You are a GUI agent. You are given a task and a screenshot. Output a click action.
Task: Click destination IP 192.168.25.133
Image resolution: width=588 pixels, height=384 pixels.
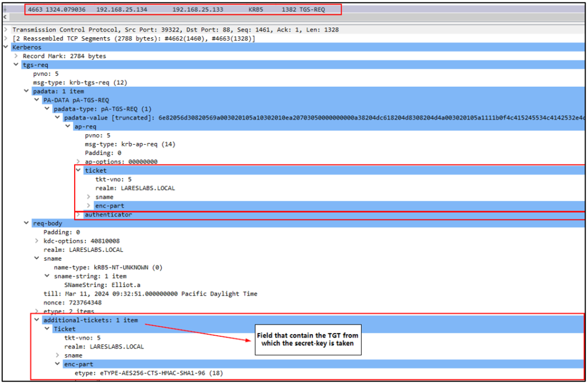[198, 9]
